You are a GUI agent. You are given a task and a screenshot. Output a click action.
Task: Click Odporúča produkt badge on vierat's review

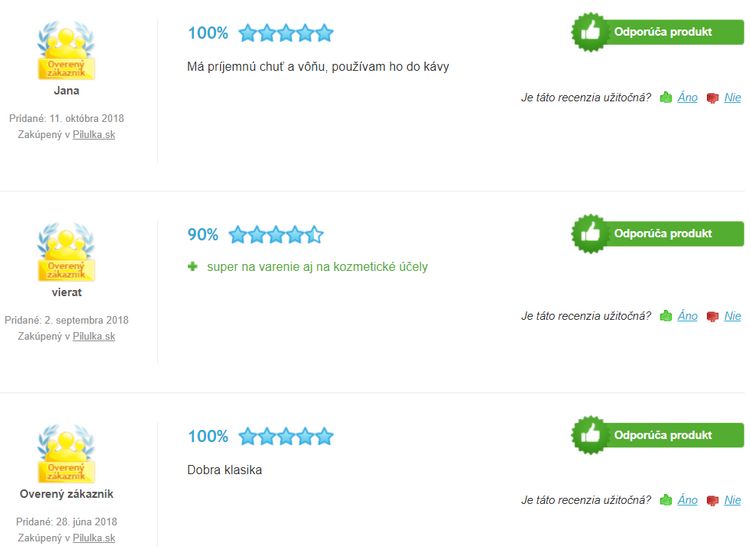point(658,234)
